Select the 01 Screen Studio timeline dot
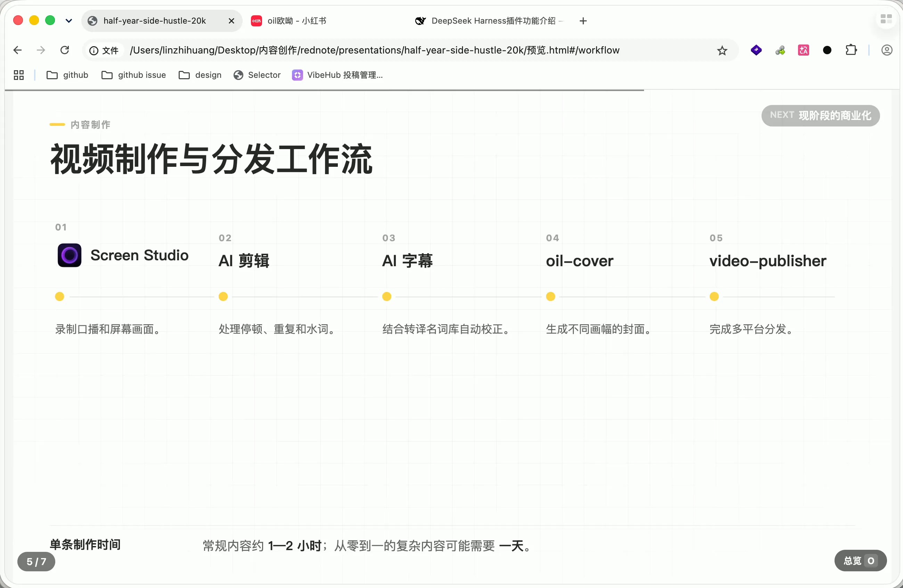Viewport: 903px width, 588px height. tap(59, 296)
